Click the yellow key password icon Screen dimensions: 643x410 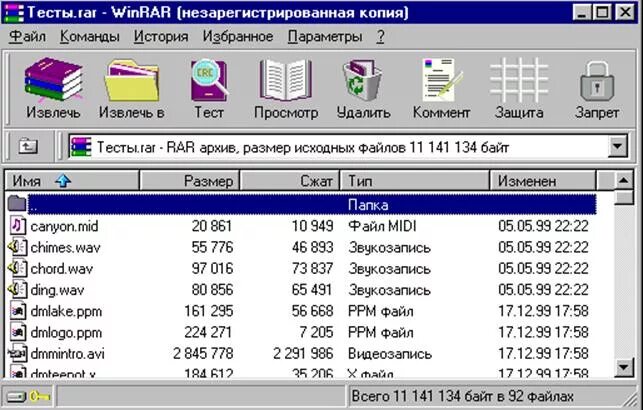39,396
